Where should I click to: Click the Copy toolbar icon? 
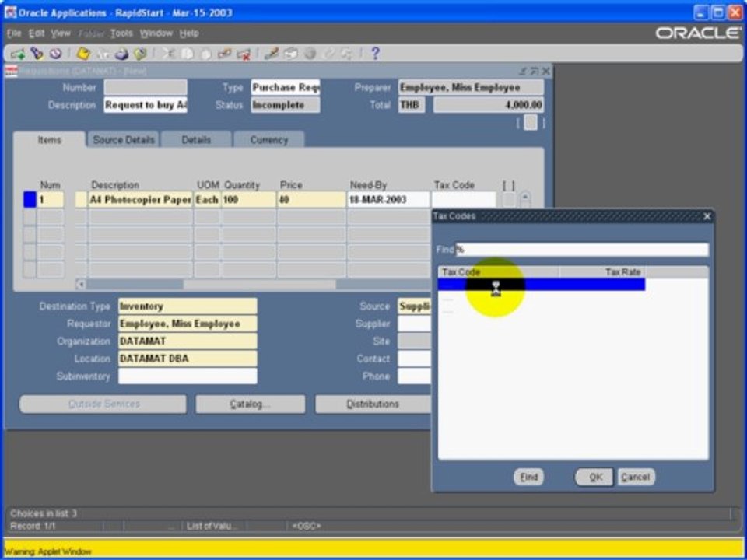[187, 54]
